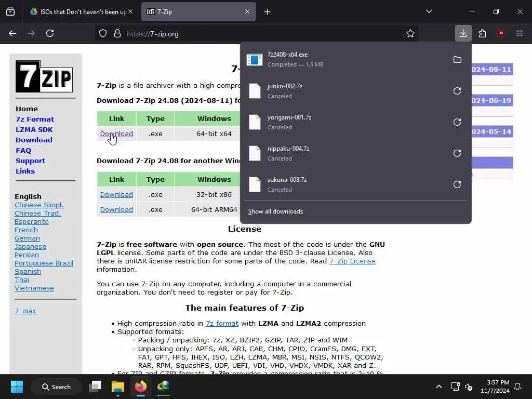Open the 7z Format sidebar link
Screen dimensions: 532x399
click(x=35, y=119)
